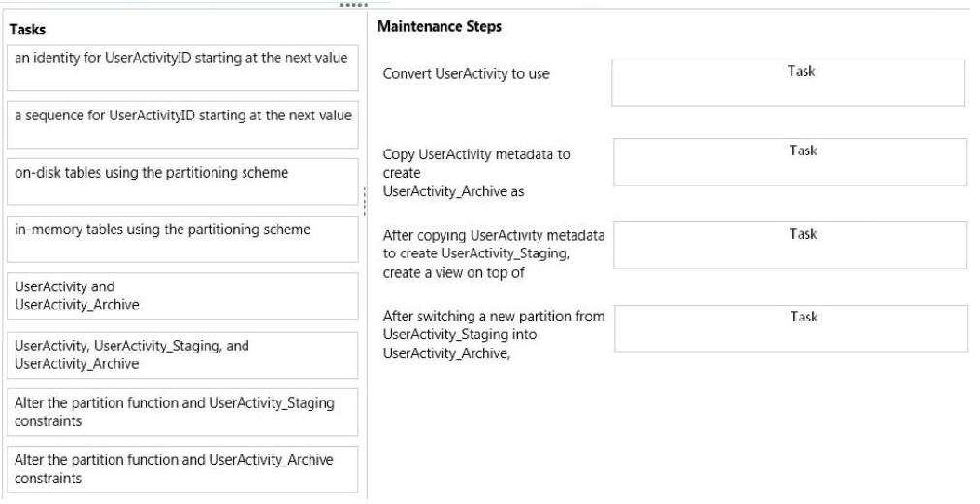This screenshot has height=504, width=980.
Task: Select the identity for UserActivityID task tile
Action: 182,68
